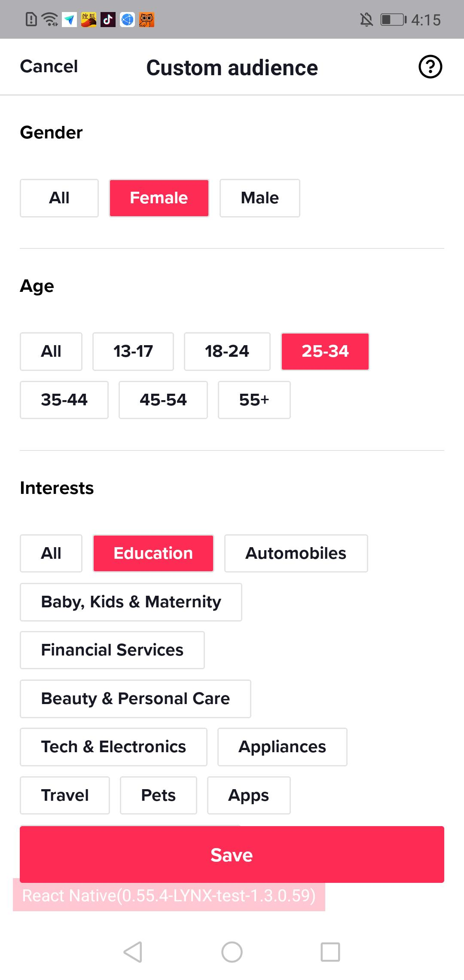Tap the Android back navigation triangle

(133, 952)
